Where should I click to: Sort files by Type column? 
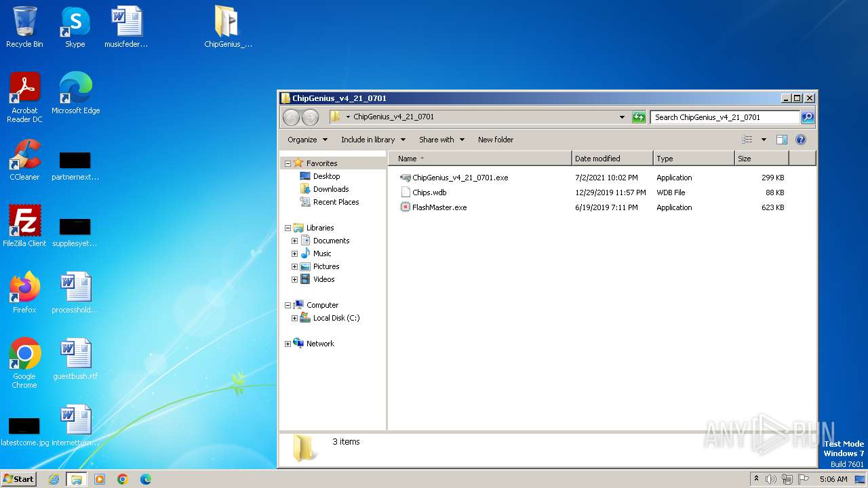pyautogui.click(x=694, y=159)
